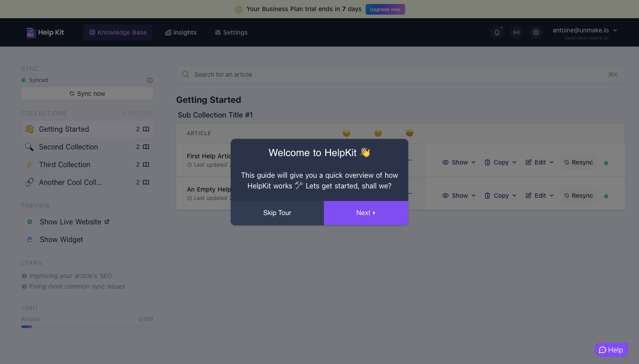The image size is (639, 364).
Task: Go to the Settings tab
Action: point(231,32)
